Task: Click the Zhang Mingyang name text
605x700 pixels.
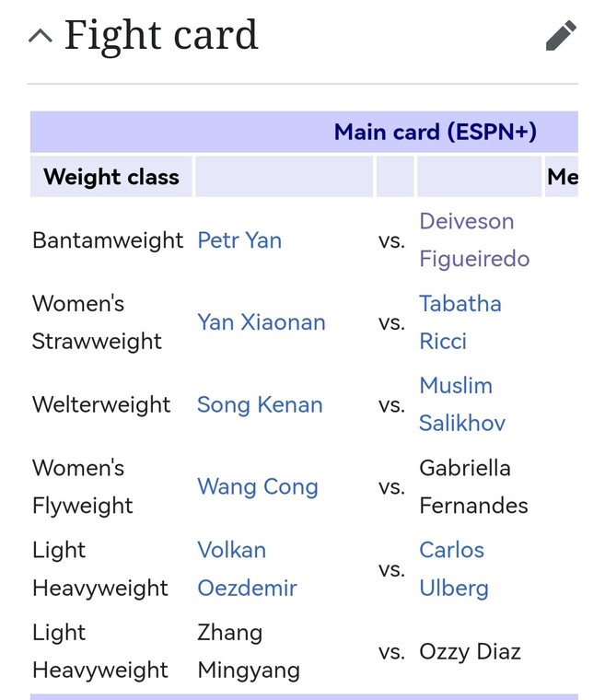Action: pyautogui.click(x=249, y=651)
